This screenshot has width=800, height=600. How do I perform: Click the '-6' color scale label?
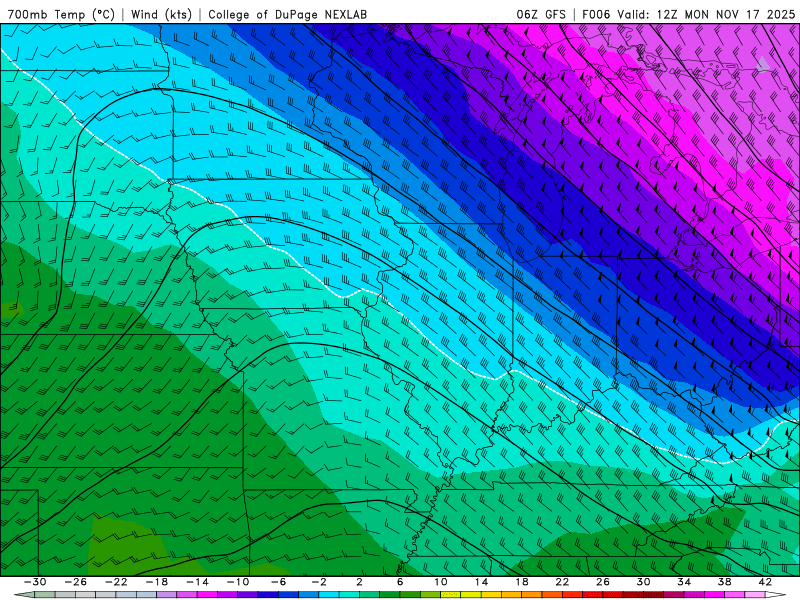coord(279,582)
